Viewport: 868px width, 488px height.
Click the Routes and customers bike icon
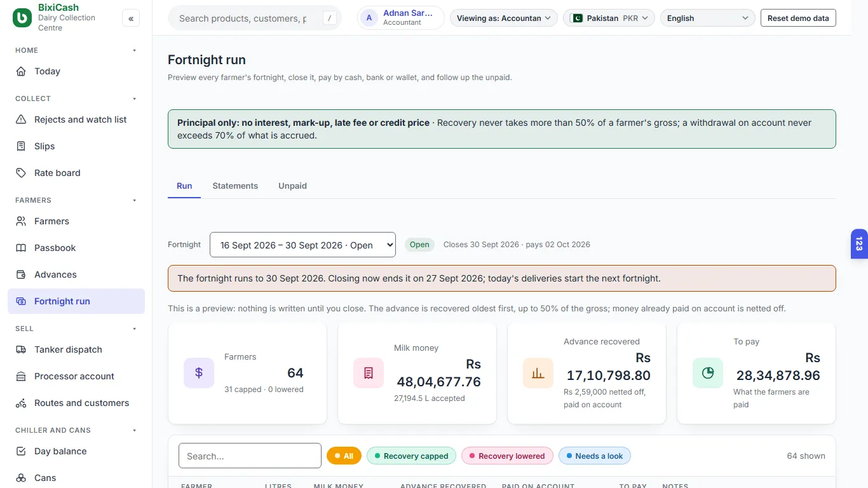[x=21, y=403]
